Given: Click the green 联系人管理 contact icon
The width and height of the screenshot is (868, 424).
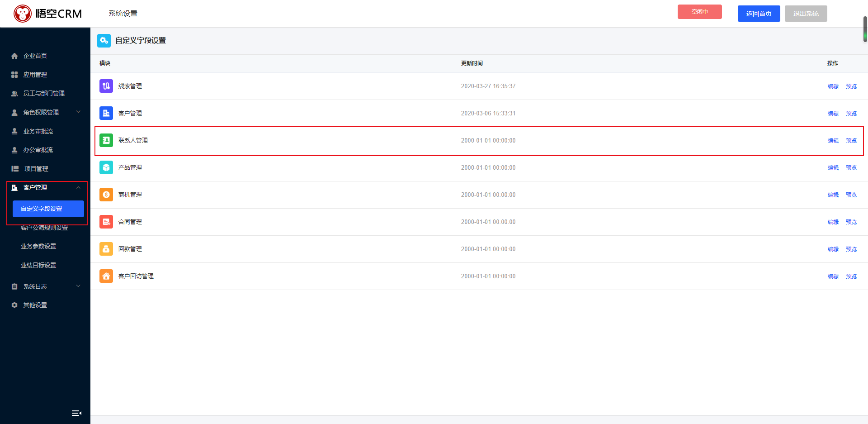Looking at the screenshot, I should pos(106,140).
